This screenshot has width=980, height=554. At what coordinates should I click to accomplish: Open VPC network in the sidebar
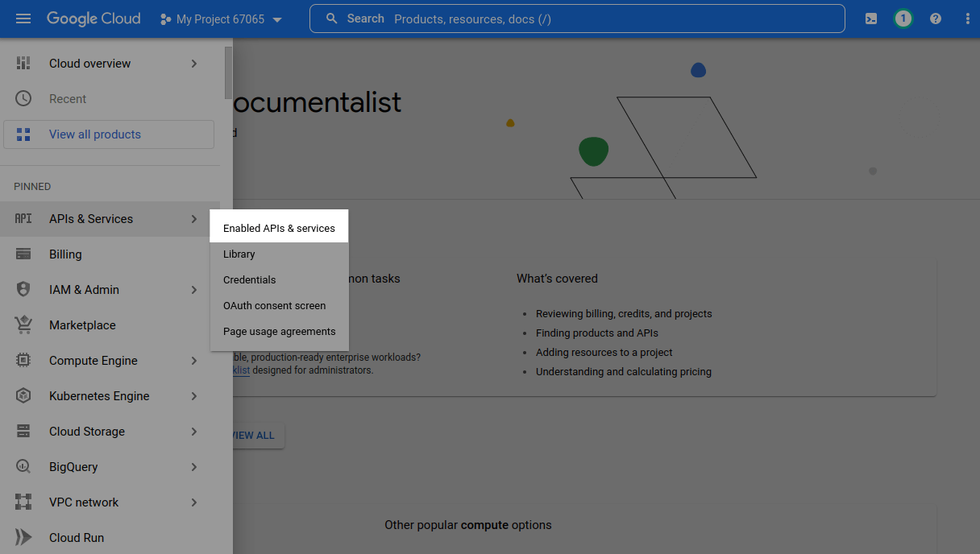110,502
